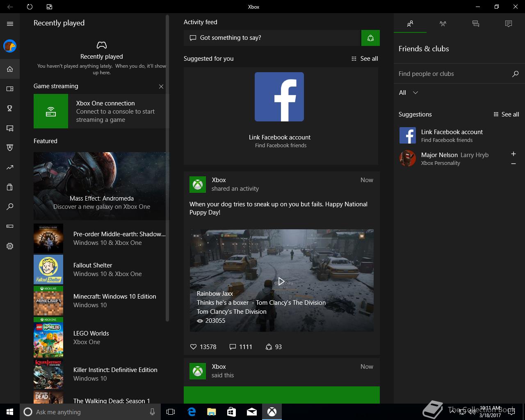
Task: Go to Home in the sidebar
Action: [10, 69]
